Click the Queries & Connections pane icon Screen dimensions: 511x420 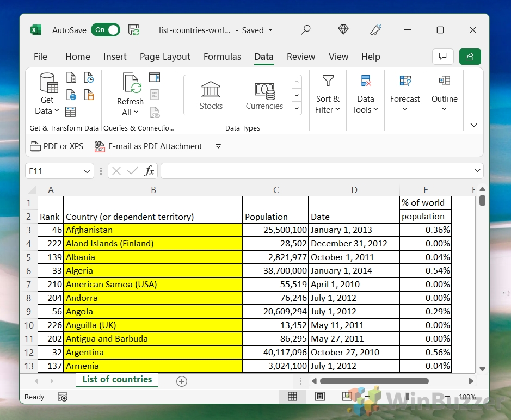pos(155,77)
